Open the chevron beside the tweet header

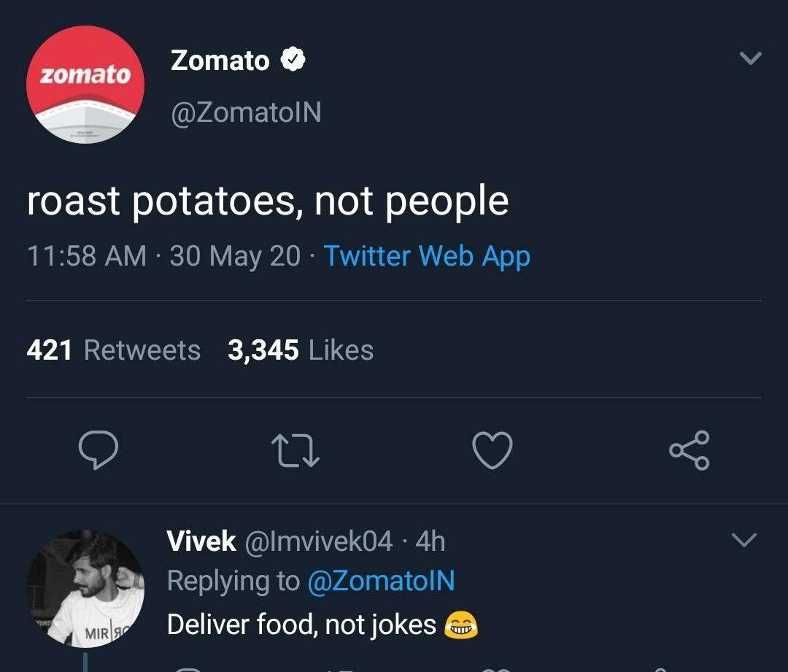[751, 58]
